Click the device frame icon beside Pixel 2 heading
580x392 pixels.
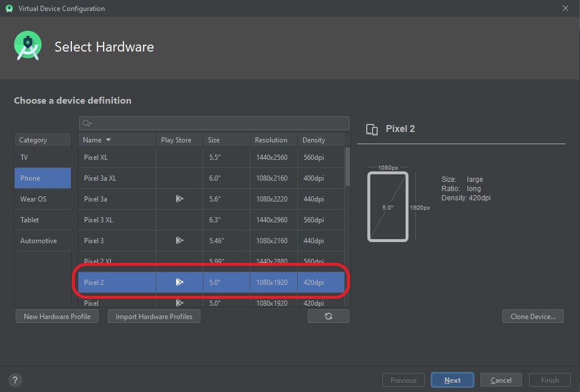coord(371,129)
